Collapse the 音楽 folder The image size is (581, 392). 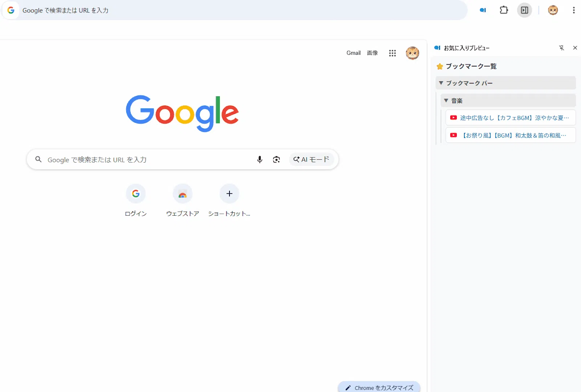508,101
